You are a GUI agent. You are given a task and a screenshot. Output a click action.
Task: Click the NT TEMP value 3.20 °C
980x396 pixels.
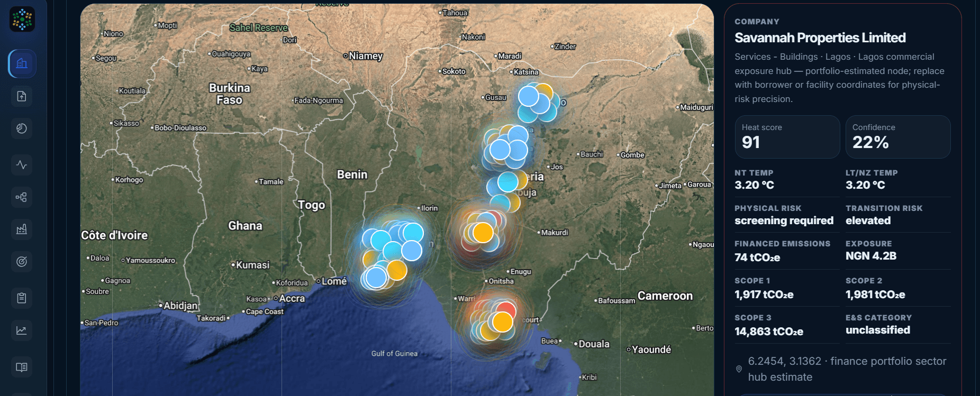[754, 185]
